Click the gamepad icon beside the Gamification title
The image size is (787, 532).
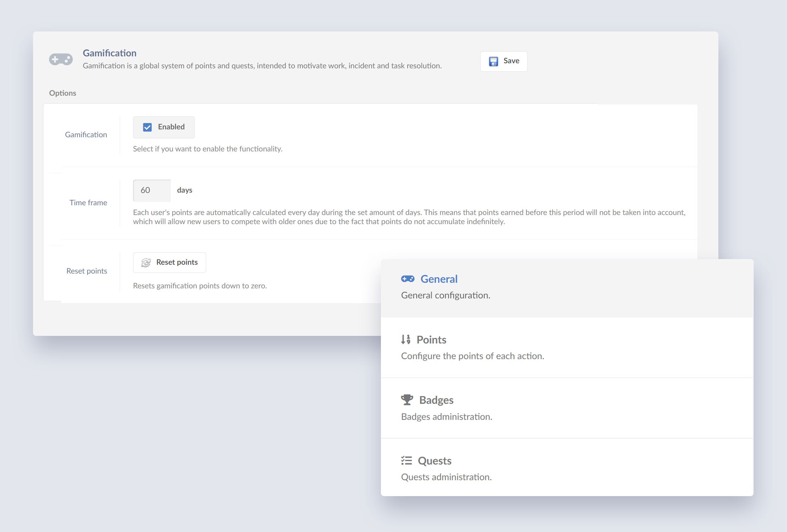(x=62, y=59)
